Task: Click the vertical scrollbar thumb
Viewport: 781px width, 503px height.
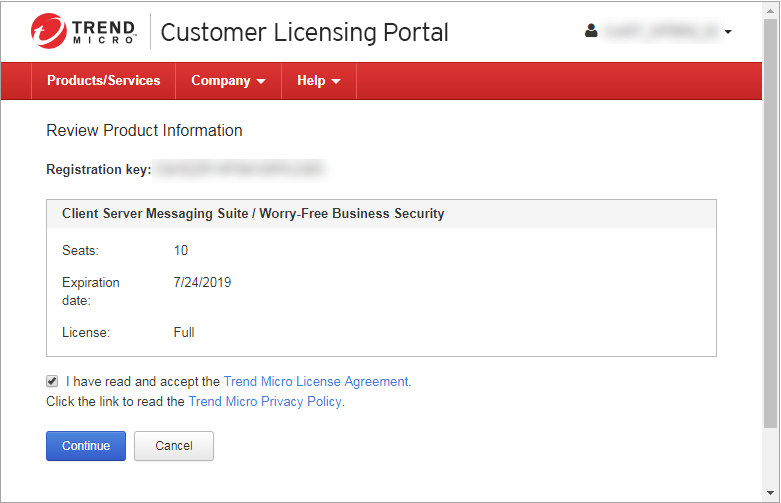Action: [x=770, y=220]
